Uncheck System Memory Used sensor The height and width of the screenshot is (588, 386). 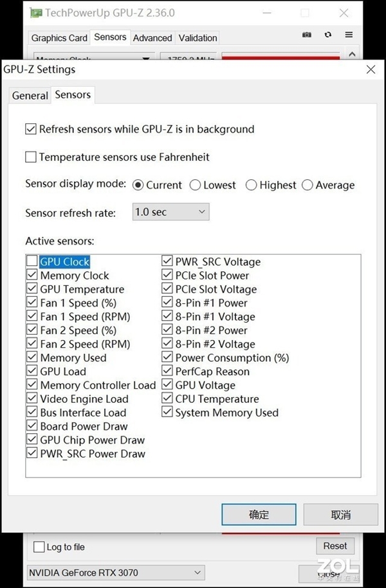167,413
